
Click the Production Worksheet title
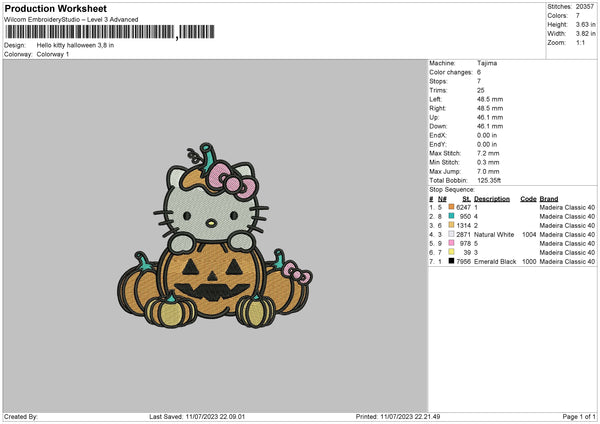tap(56, 8)
